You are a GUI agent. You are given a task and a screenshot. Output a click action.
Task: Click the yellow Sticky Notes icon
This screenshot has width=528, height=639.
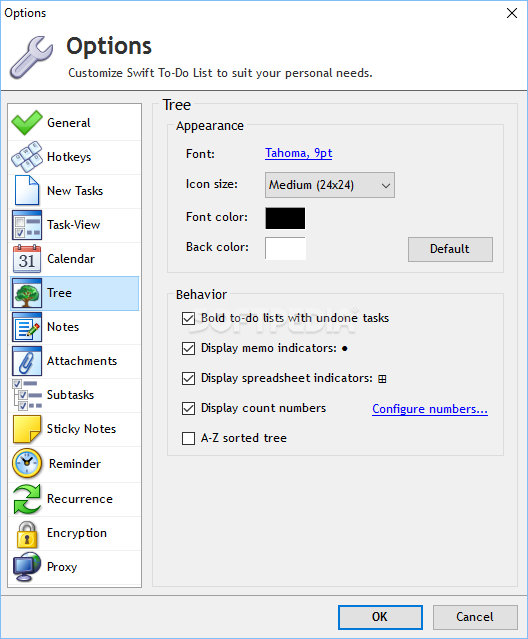click(27, 429)
